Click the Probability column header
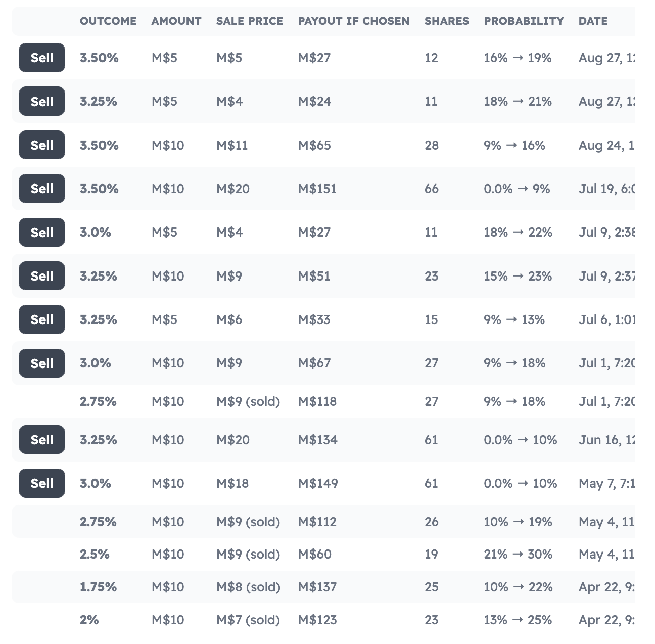This screenshot has height=644, width=655. click(x=524, y=21)
